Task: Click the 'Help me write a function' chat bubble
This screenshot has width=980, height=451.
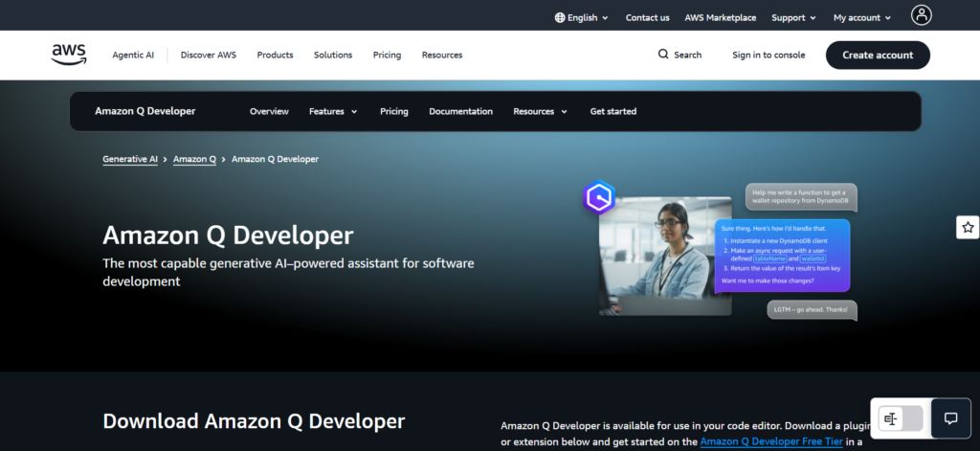Action: [x=801, y=197]
